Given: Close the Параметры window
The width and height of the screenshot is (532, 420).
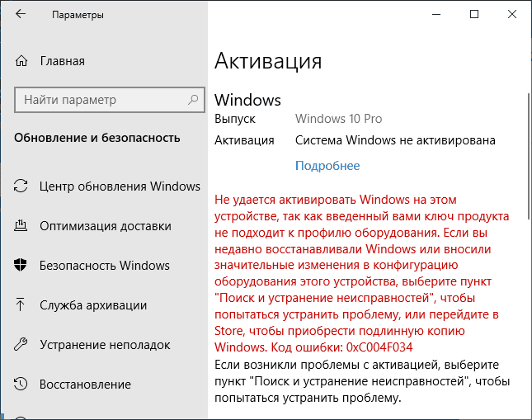Looking at the screenshot, I should click(x=512, y=14).
